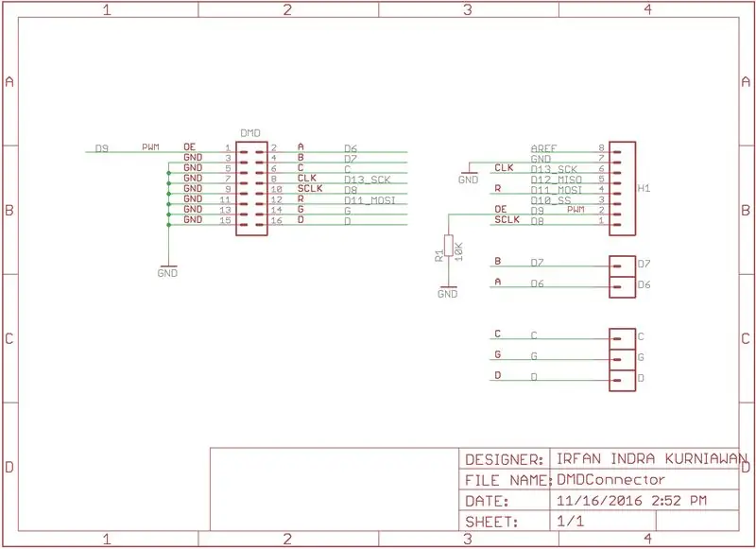Select the header box labeled G on the right
This screenshot has width=756, height=549.
623,360
